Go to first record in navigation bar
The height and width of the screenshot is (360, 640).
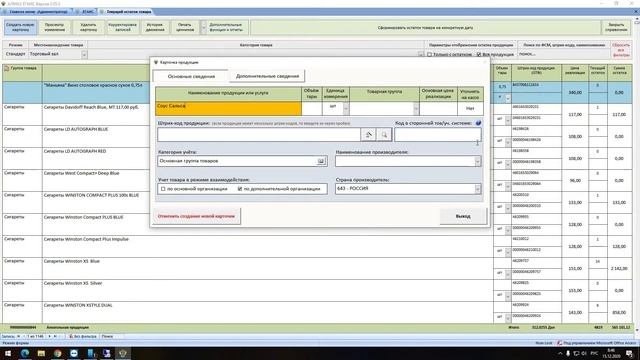tap(18, 336)
